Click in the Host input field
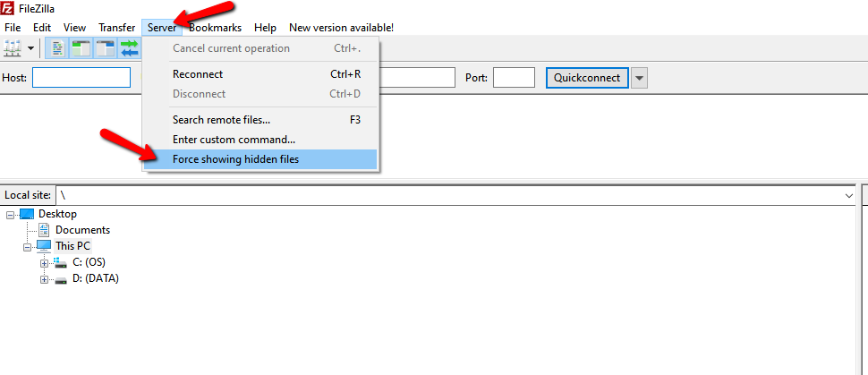The width and height of the screenshot is (868, 375). 81,78
